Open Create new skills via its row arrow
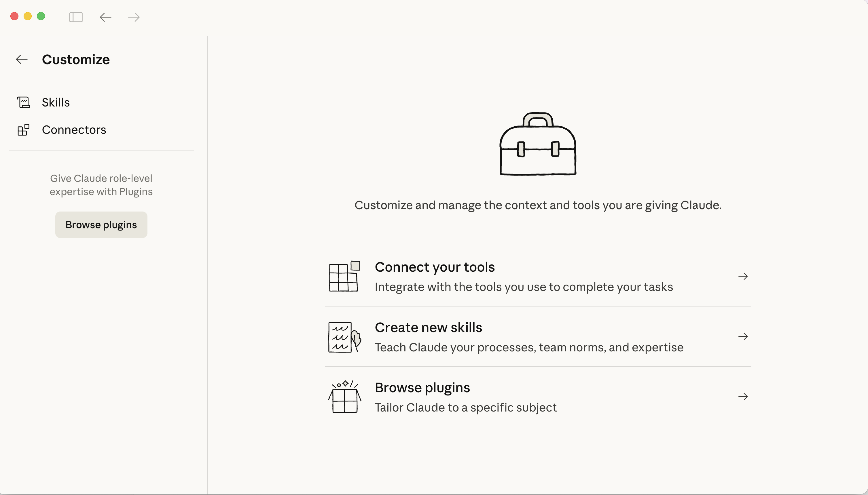Screen dimensions: 868x495 click(743, 337)
